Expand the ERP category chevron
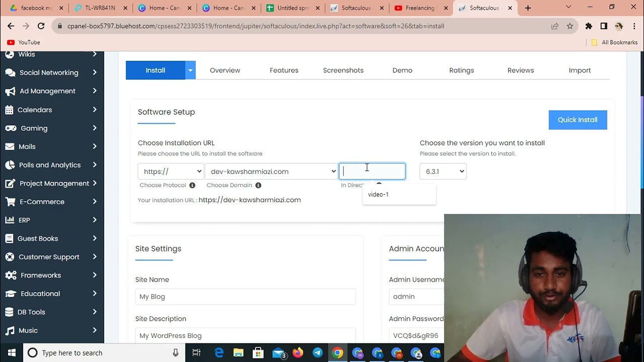Image resolution: width=644 pixels, height=362 pixels. pos(95,220)
